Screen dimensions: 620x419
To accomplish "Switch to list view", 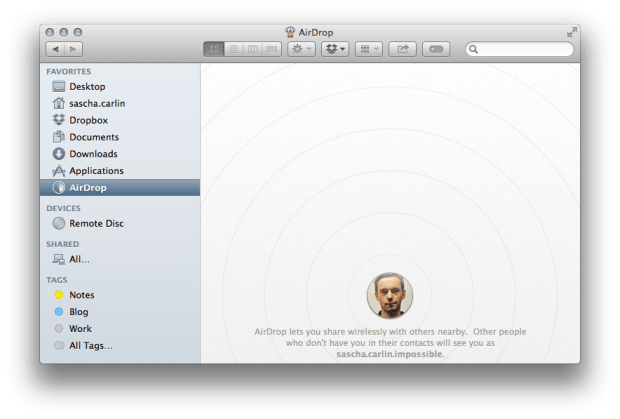I will 234,49.
